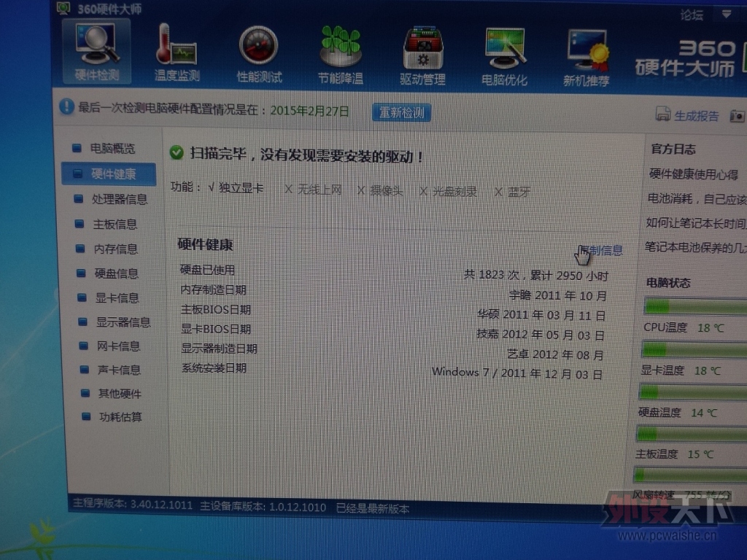The width and height of the screenshot is (747, 560).
Task: Open 功耗估算 power estimate
Action: tap(120, 417)
